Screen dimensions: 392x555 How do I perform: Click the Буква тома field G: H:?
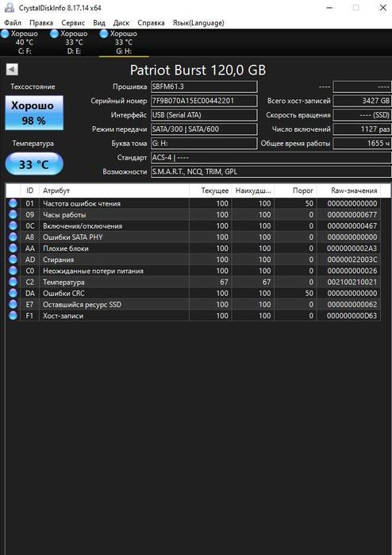(204, 144)
